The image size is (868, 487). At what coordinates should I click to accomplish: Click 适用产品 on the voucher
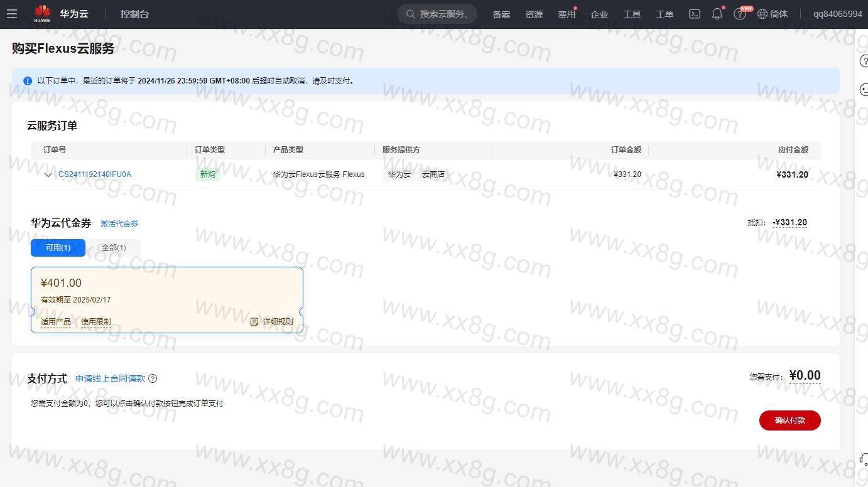point(56,322)
